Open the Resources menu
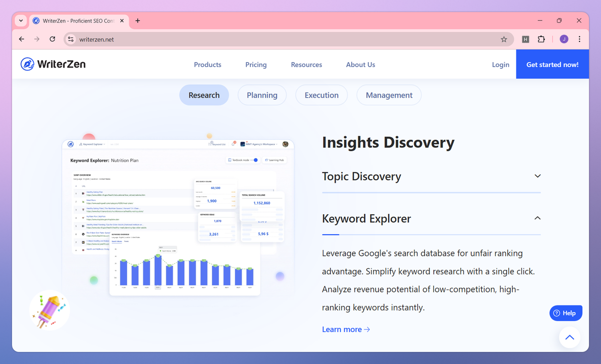 tap(307, 65)
